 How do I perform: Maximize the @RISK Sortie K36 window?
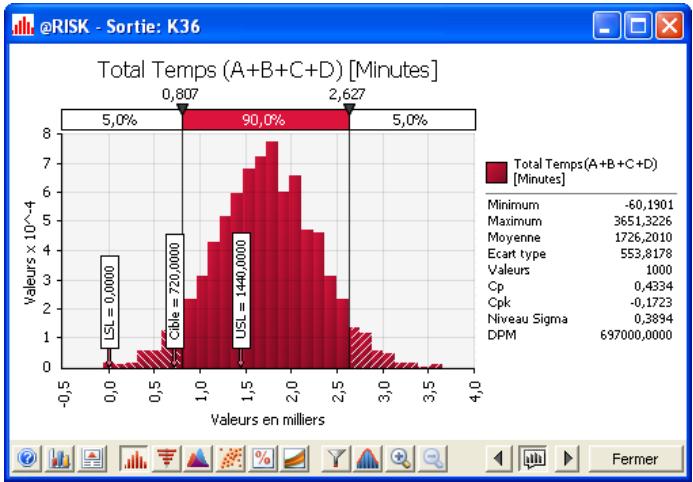click(x=638, y=26)
